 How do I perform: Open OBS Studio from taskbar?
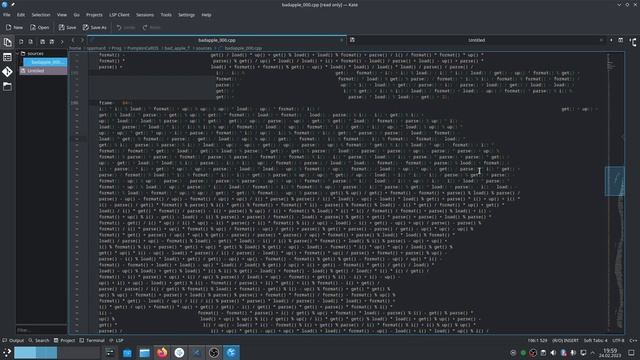tap(214, 353)
